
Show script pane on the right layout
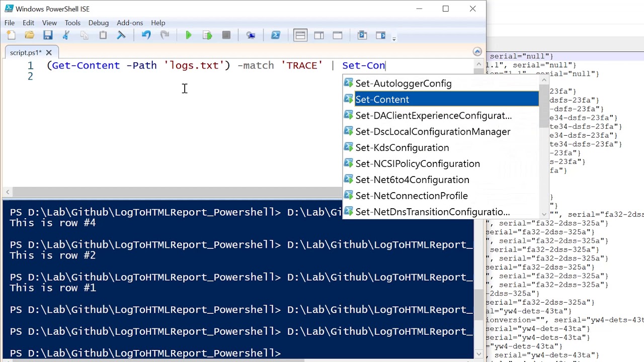tap(319, 35)
